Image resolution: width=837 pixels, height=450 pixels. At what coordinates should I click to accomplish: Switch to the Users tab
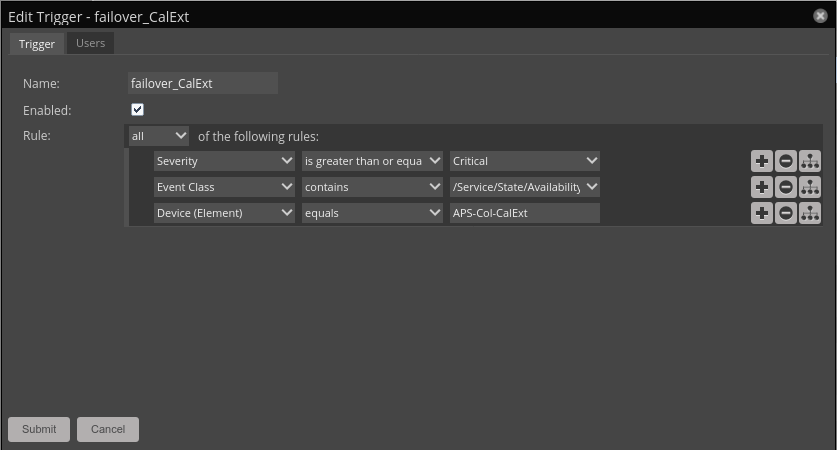(x=90, y=43)
